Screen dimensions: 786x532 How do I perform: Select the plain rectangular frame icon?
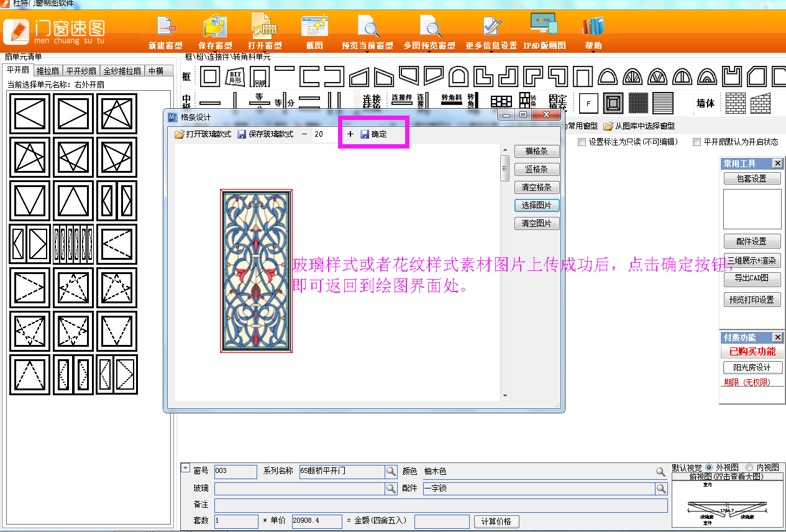209,76
